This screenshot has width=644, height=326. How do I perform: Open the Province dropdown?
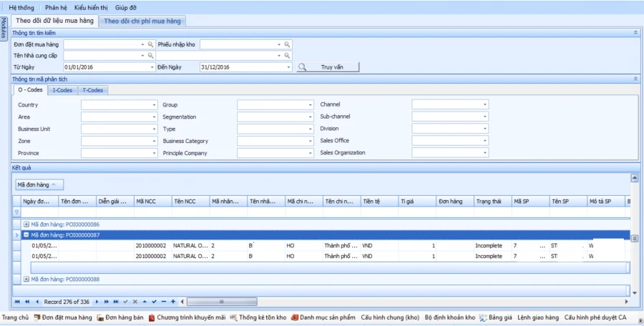coord(154,153)
